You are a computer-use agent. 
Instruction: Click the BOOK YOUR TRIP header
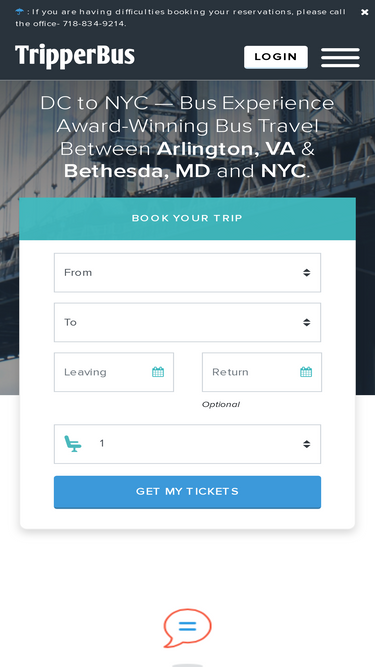pyautogui.click(x=188, y=219)
